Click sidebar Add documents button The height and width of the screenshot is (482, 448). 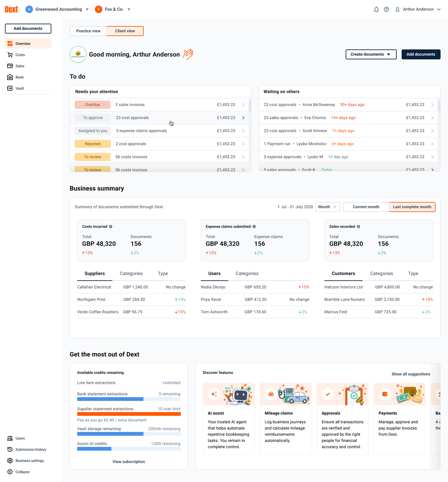pyautogui.click(x=28, y=29)
